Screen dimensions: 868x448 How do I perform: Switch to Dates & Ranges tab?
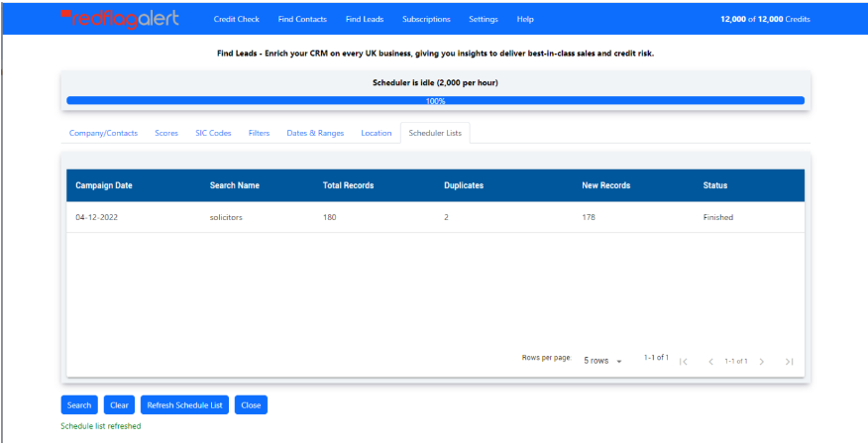point(315,134)
